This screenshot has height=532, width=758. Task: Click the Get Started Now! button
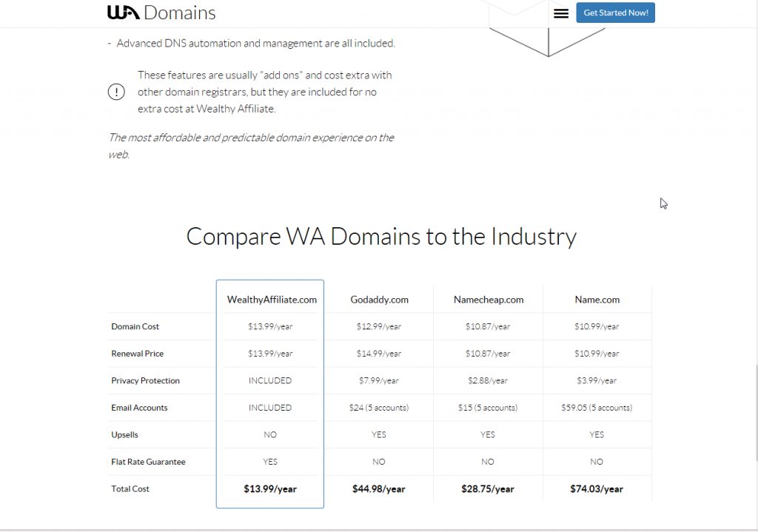(x=615, y=13)
